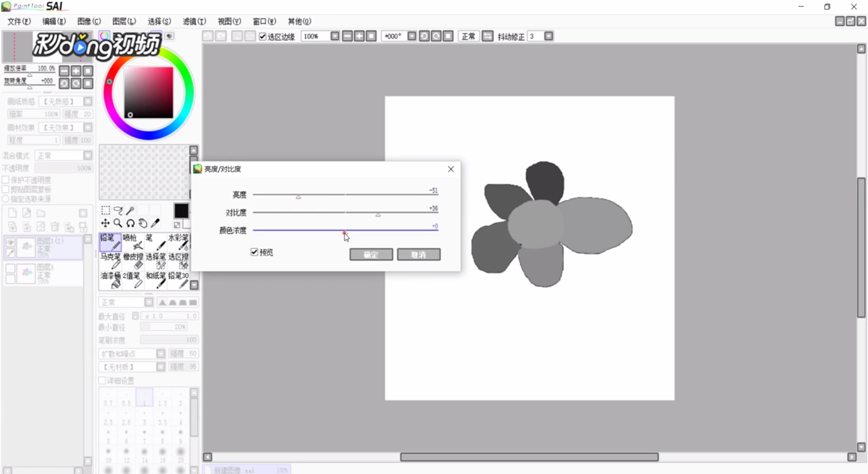
Task: Click the new layer folder icon
Action: click(x=41, y=213)
